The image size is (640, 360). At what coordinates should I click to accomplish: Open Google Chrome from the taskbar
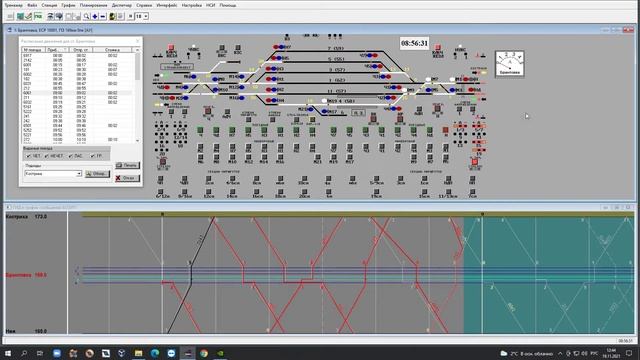tap(204, 353)
